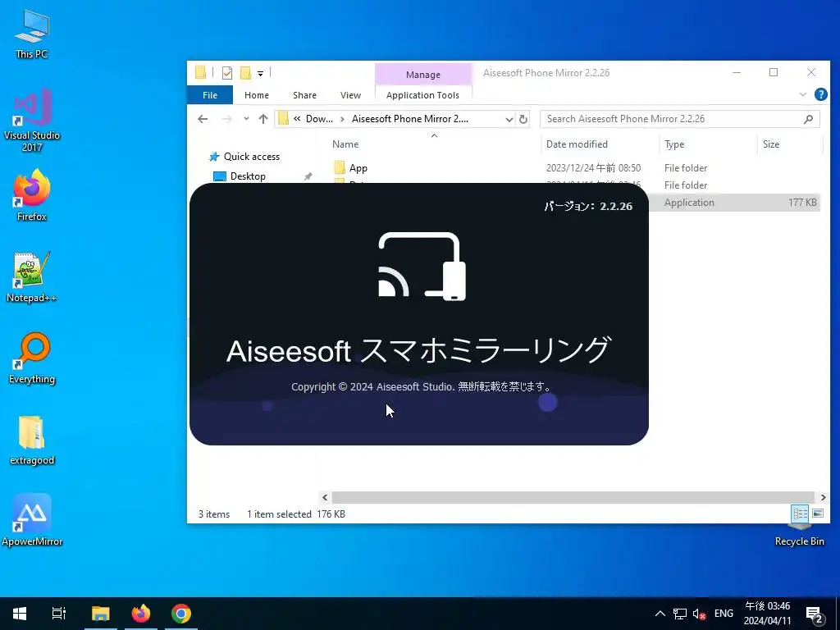Open Application Tools ribbon tab
840x630 pixels.
[x=422, y=95]
